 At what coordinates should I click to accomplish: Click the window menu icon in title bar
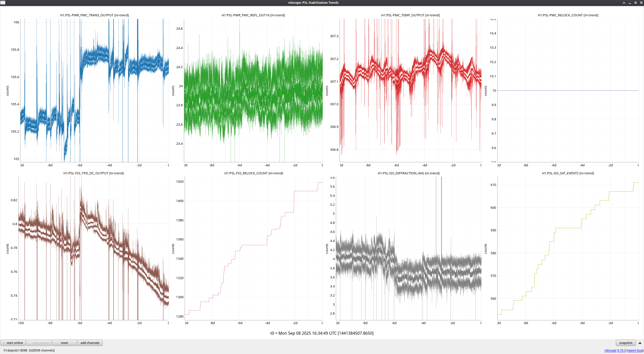pyautogui.click(x=3, y=3)
